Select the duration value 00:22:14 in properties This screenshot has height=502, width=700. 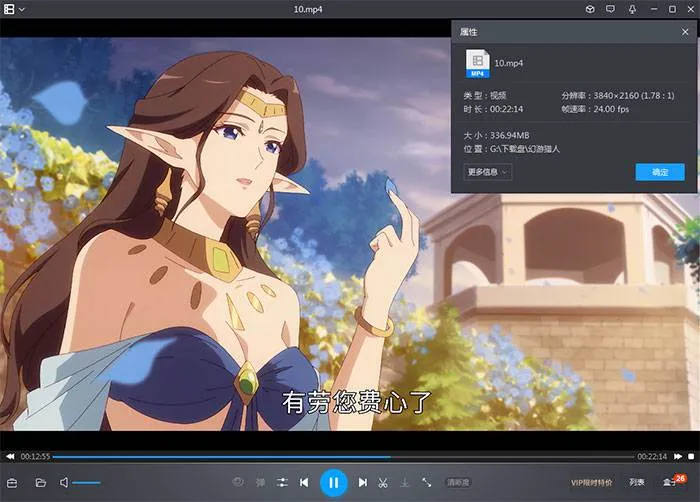(x=506, y=109)
